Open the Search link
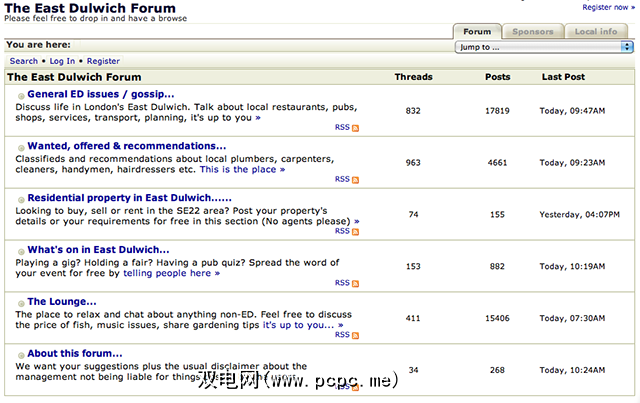Image resolution: width=640 pixels, height=403 pixels. [24, 61]
